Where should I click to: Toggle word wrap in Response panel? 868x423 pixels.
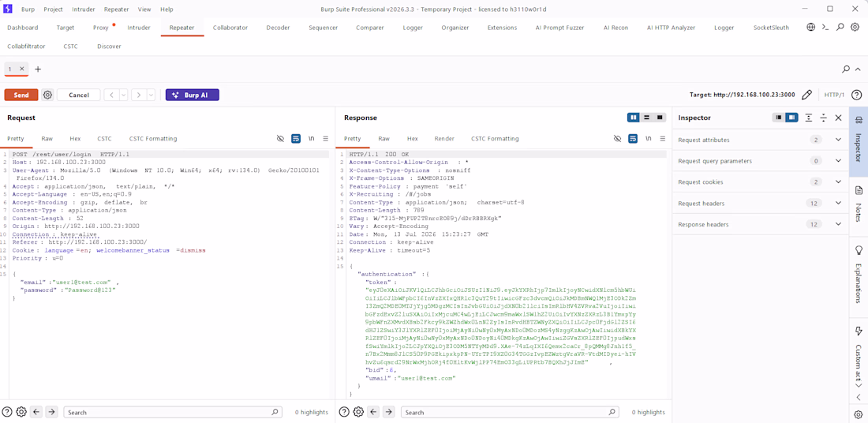(x=634, y=138)
